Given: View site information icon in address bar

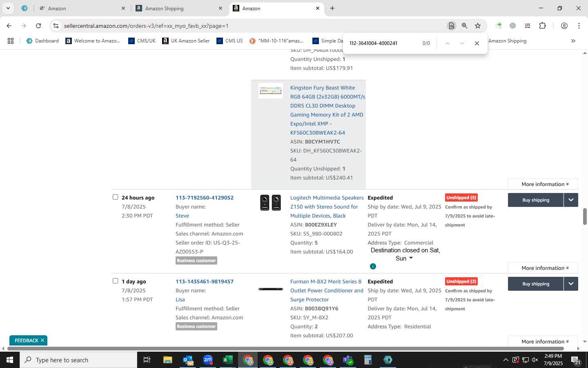Looking at the screenshot, I should tap(56, 26).
